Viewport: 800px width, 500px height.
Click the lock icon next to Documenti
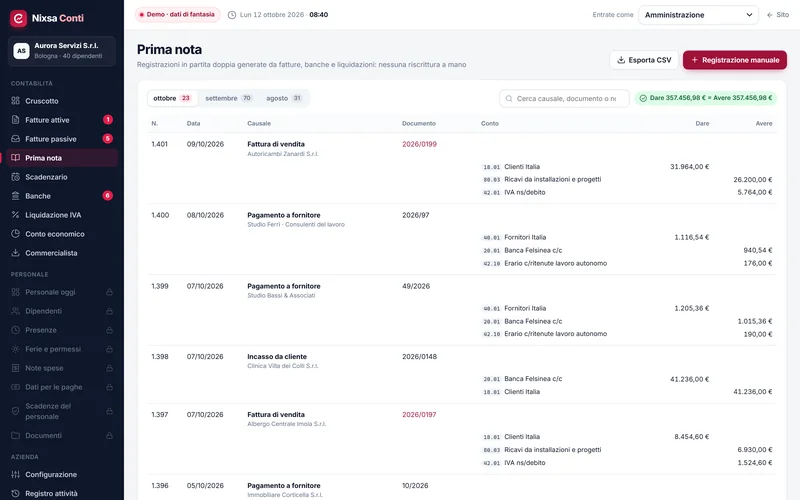pos(109,436)
